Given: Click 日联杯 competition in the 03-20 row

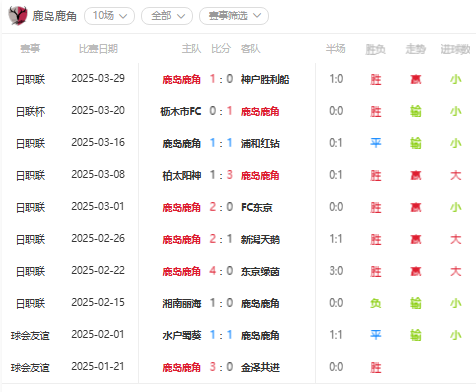Looking at the screenshot, I should [x=30, y=111].
